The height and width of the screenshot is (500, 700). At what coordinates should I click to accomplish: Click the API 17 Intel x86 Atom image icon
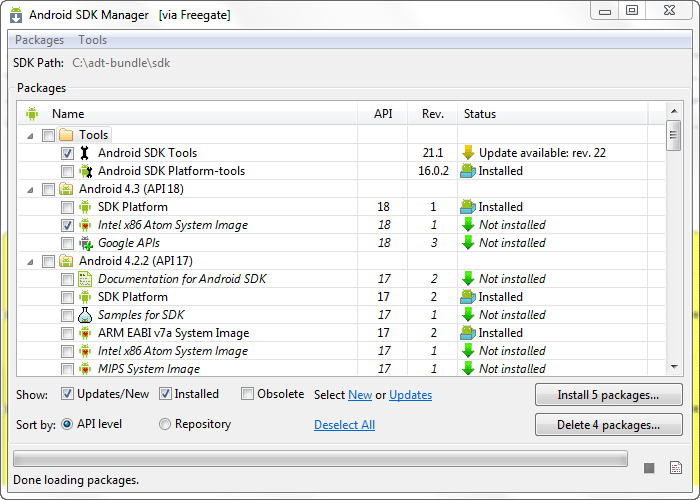click(84, 351)
